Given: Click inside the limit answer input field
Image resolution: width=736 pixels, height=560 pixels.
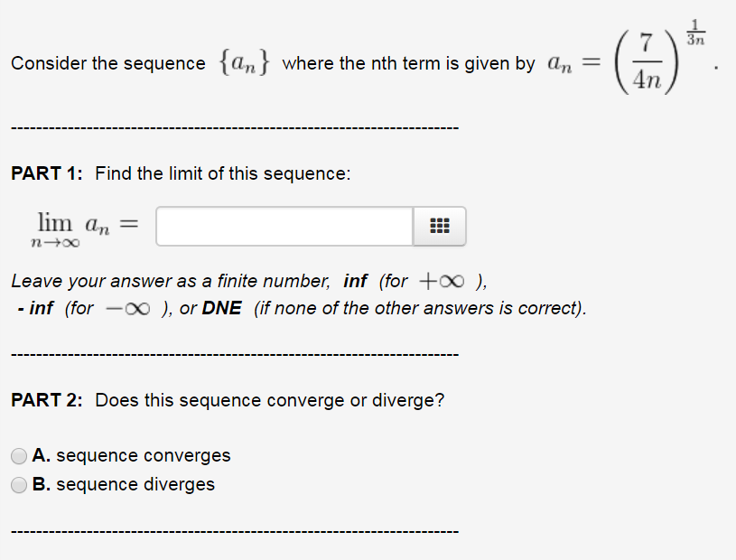Looking at the screenshot, I should click(284, 226).
